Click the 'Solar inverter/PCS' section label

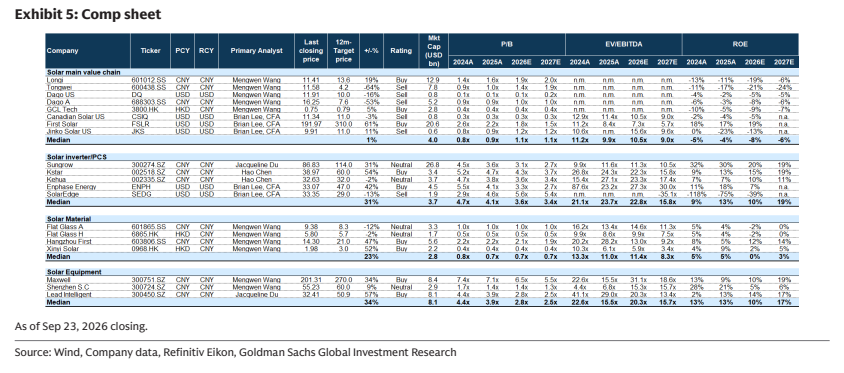pos(77,157)
